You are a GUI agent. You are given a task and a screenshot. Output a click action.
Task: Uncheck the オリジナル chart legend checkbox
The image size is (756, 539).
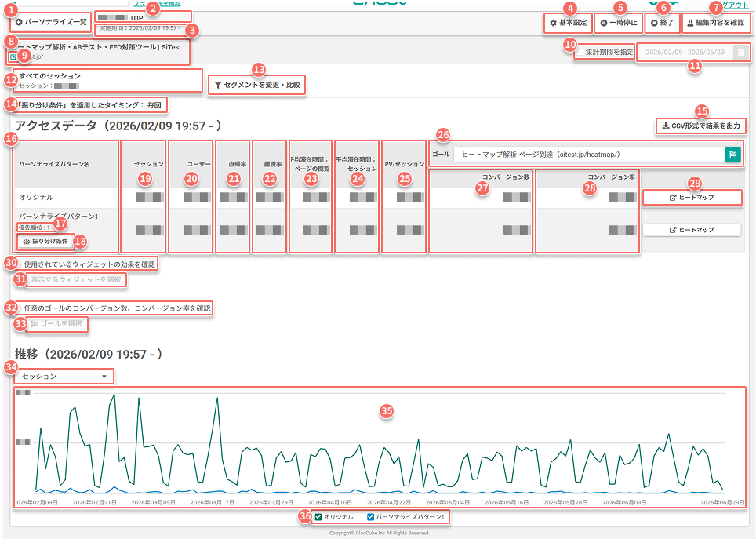[x=318, y=517]
